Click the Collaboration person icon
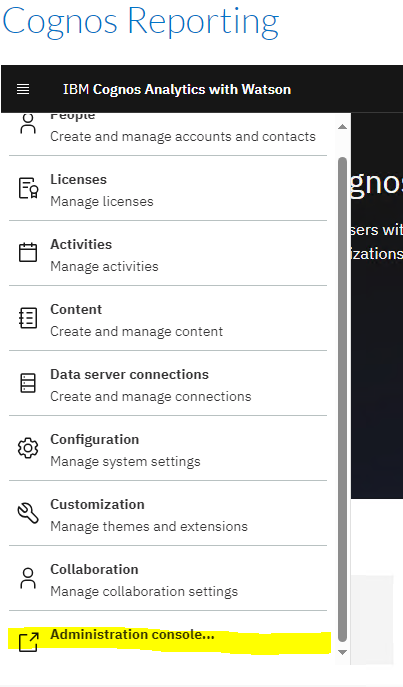The height and width of the screenshot is (687, 403). pos(28,578)
